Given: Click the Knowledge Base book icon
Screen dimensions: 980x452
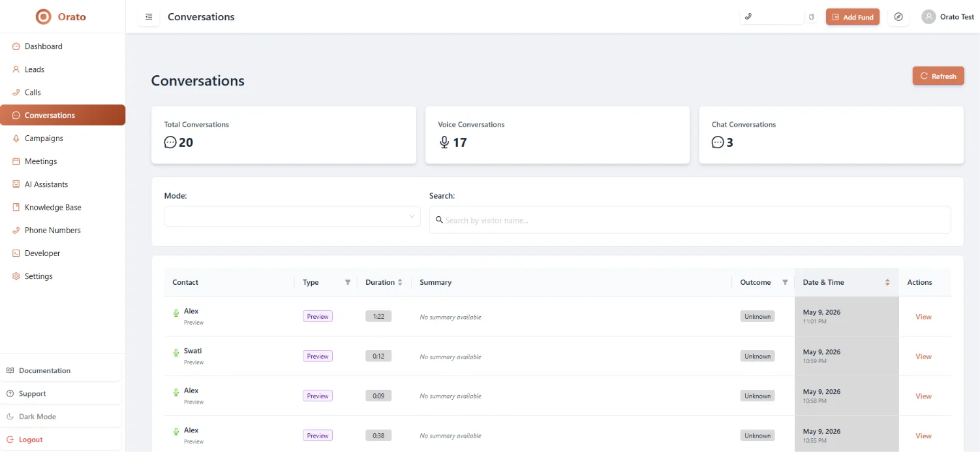Looking at the screenshot, I should (16, 207).
